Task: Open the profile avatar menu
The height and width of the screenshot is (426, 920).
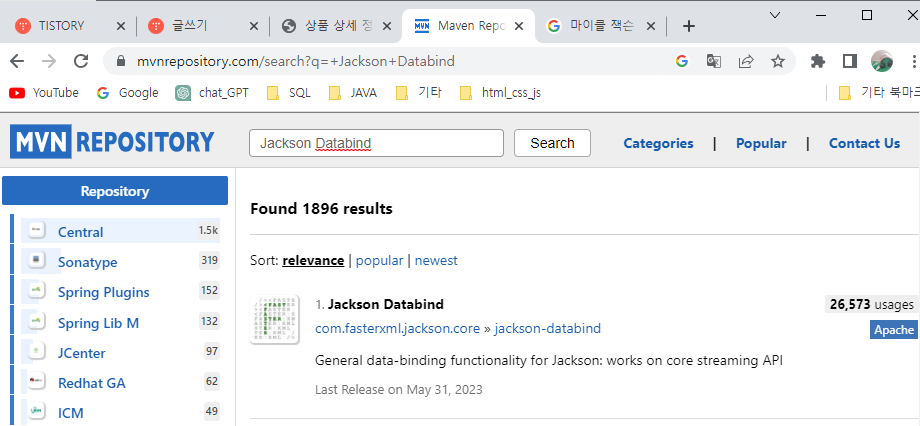Action: (x=882, y=61)
